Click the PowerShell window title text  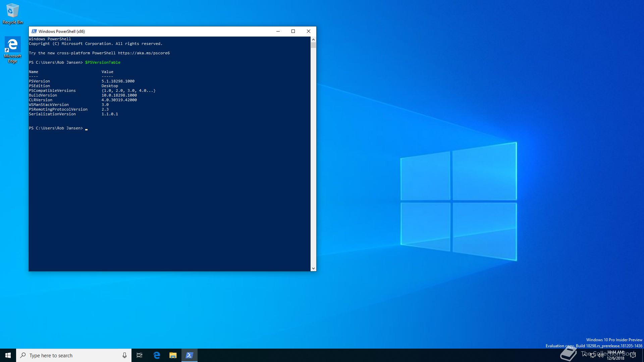click(x=62, y=32)
